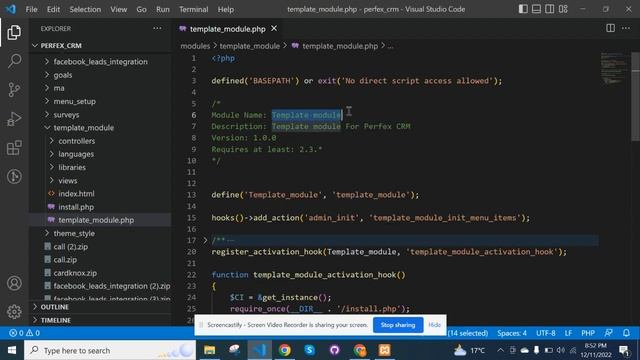Open the Run menu
This screenshot has width=640, height=360.
click(162, 9)
